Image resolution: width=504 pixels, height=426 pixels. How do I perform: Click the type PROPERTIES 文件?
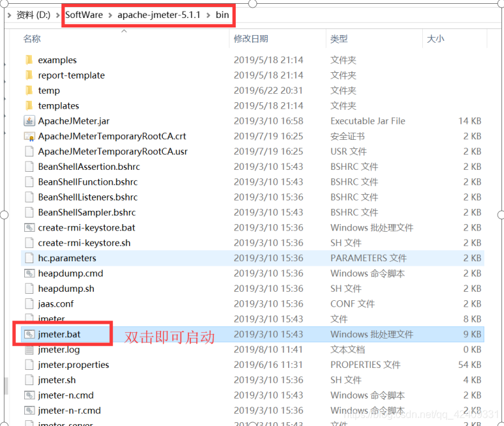365,365
